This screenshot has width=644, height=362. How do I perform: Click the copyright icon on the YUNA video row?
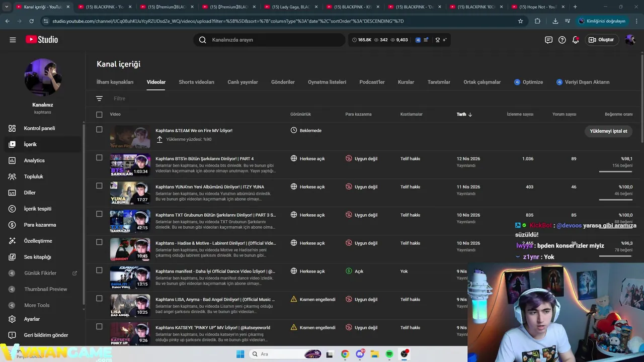[x=349, y=187]
